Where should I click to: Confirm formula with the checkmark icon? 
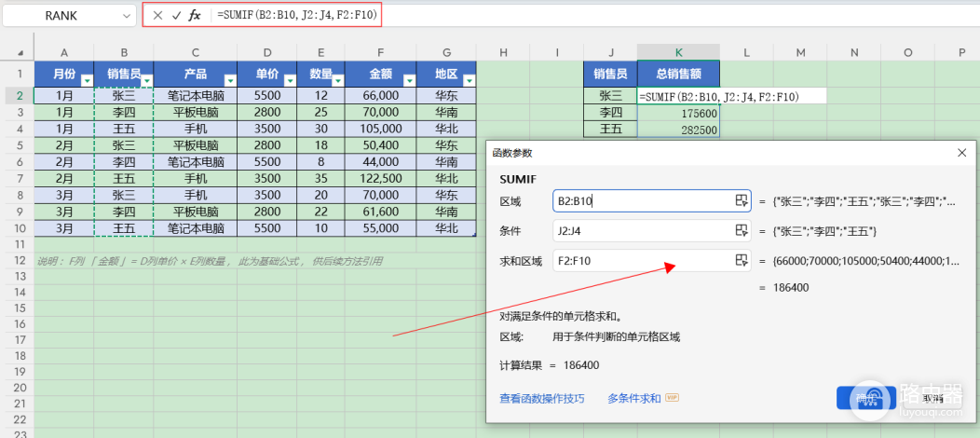tap(176, 16)
